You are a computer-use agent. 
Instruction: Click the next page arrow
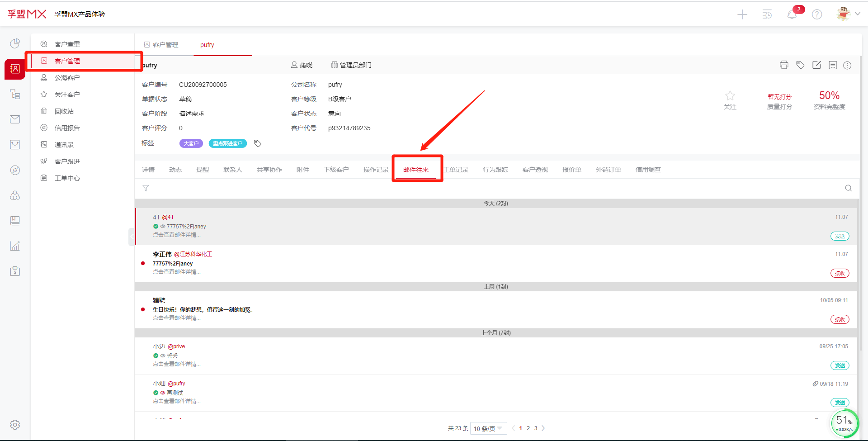tap(543, 428)
